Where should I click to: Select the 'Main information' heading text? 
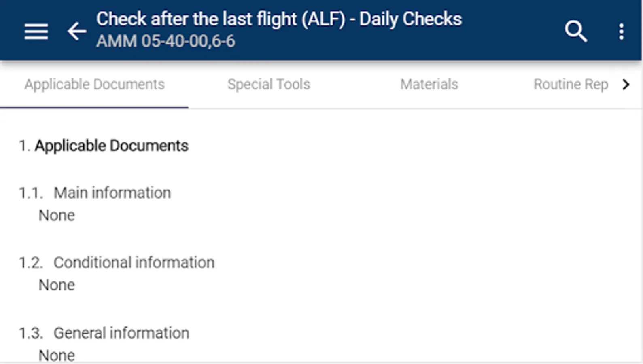pyautogui.click(x=112, y=193)
